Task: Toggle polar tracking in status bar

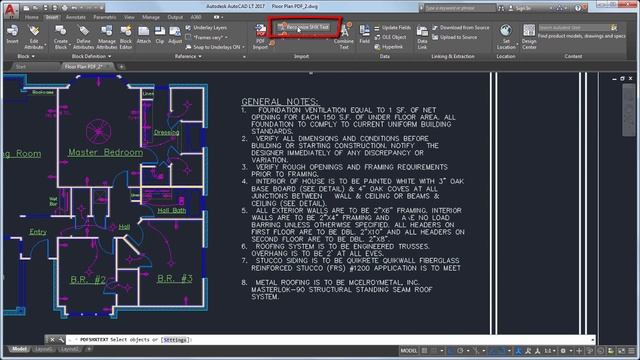Action: click(460, 351)
